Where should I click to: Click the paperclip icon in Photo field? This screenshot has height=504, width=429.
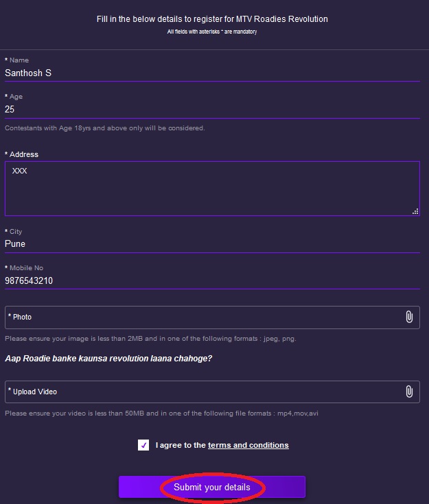coord(409,317)
